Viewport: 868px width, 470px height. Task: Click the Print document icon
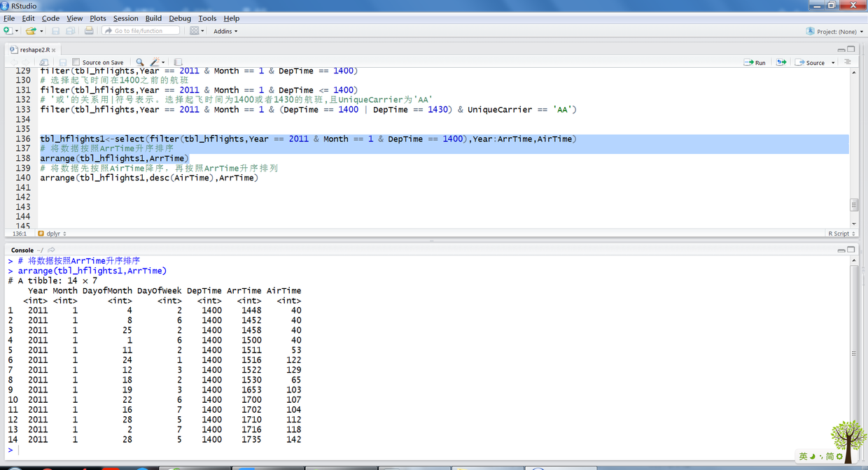(89, 31)
